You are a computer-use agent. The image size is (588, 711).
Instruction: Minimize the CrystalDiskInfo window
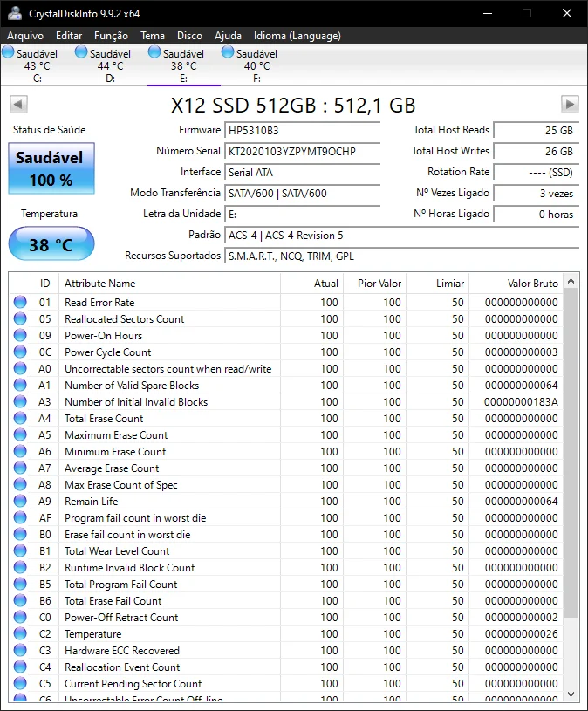click(488, 14)
